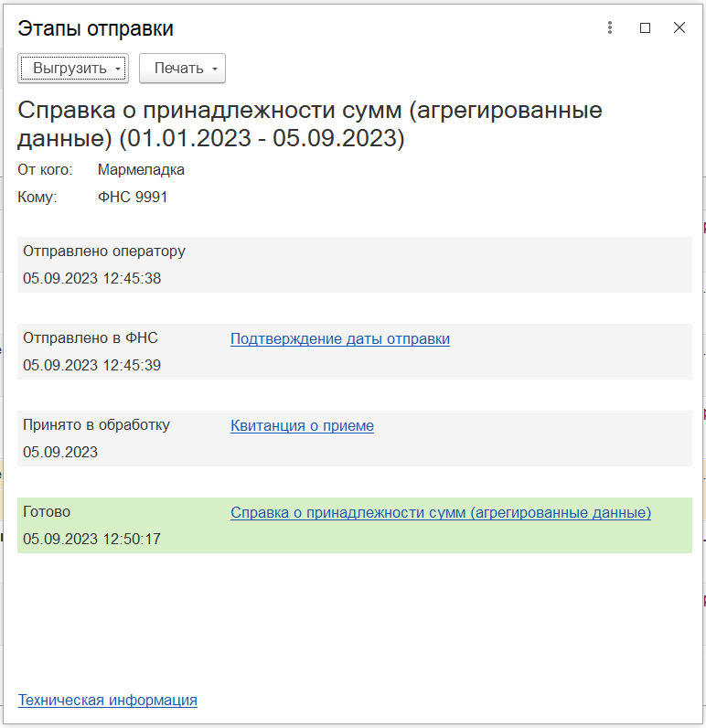Click the Отправлено в ФНС stage label
706x728 pixels.
tap(91, 338)
